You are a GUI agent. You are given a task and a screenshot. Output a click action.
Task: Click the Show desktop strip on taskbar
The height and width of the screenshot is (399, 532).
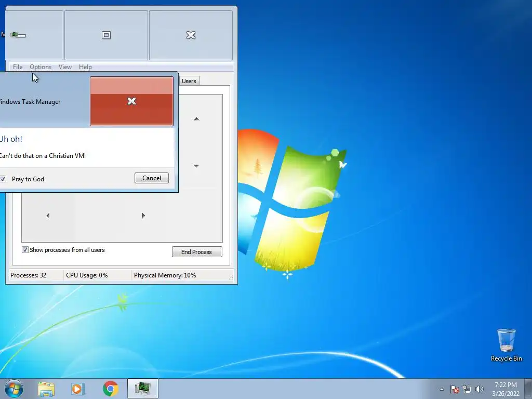(528, 389)
